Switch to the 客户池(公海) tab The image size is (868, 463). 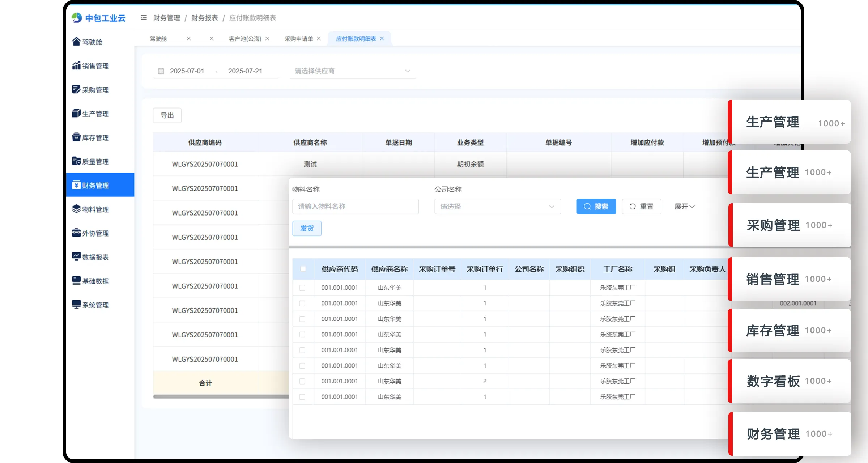tap(245, 39)
